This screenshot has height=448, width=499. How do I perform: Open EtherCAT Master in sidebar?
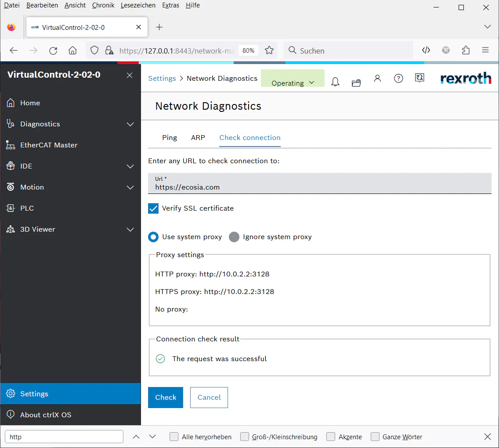coord(49,145)
